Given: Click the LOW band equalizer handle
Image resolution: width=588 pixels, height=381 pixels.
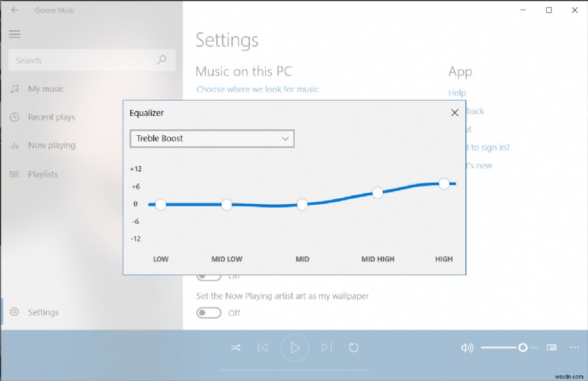Looking at the screenshot, I should 160,204.
